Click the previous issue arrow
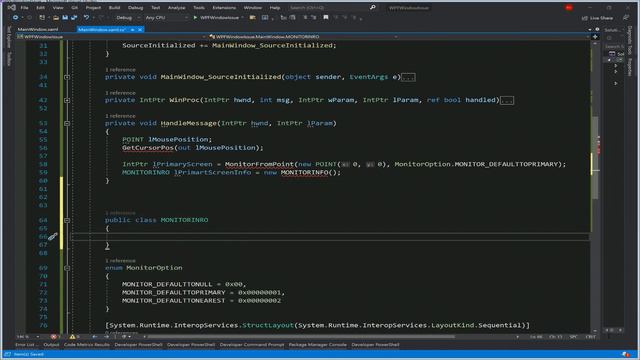The image size is (640, 360). tap(95, 337)
